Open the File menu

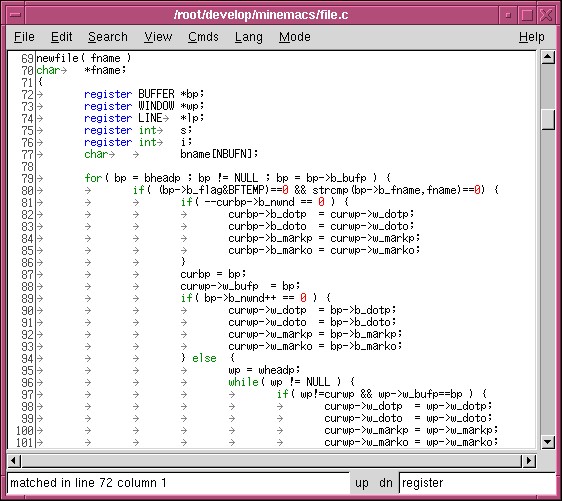[24, 37]
